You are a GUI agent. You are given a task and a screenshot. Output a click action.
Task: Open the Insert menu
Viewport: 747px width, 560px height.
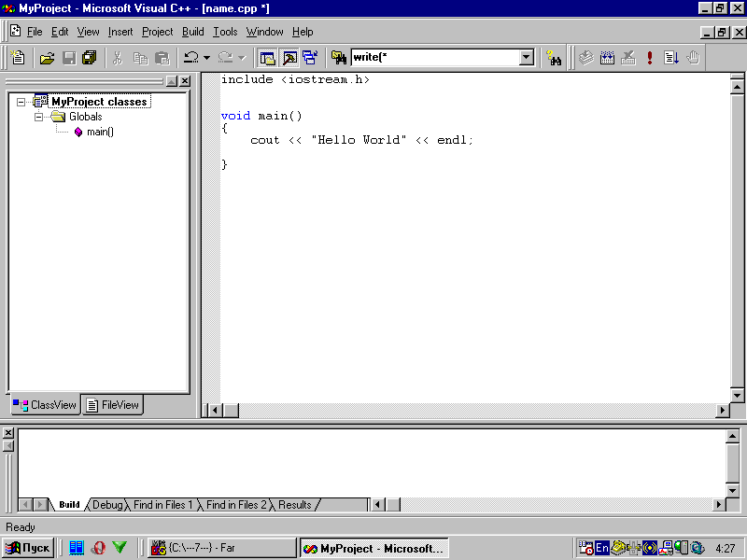pos(120,32)
